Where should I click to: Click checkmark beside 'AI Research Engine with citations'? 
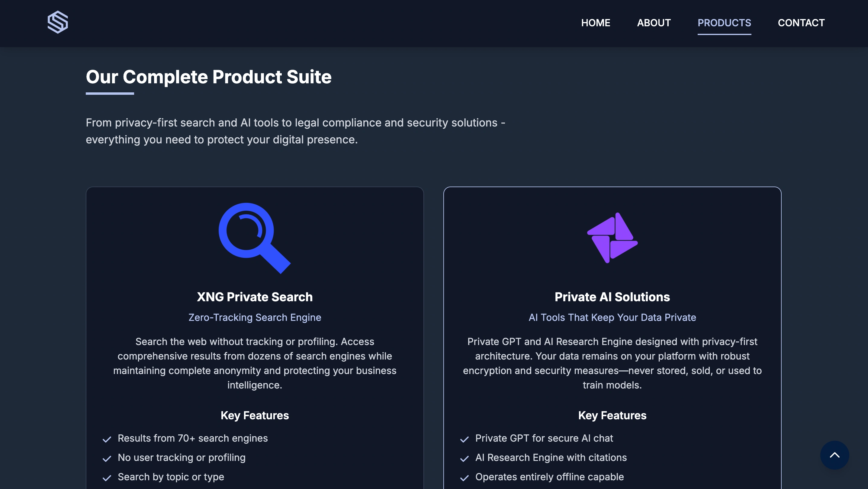[464, 458]
